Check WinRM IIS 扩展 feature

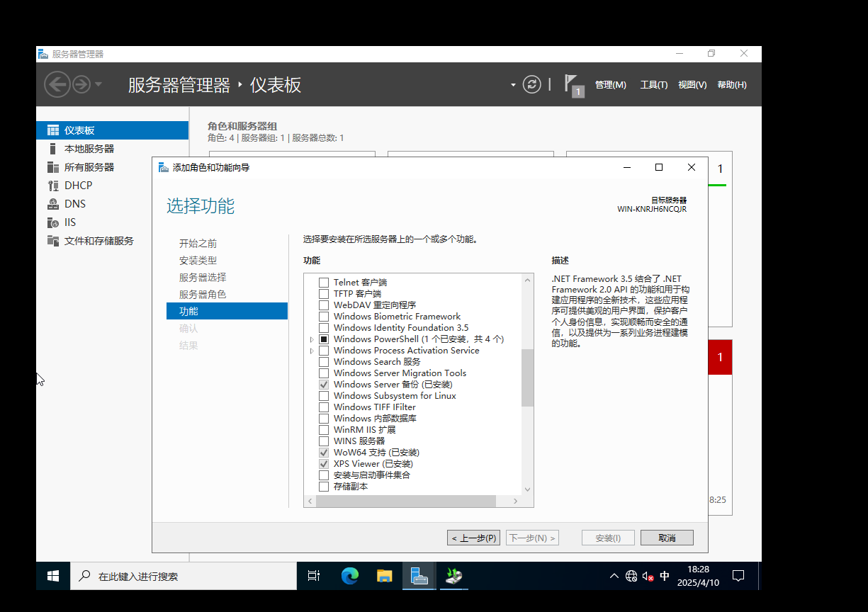pyautogui.click(x=324, y=430)
